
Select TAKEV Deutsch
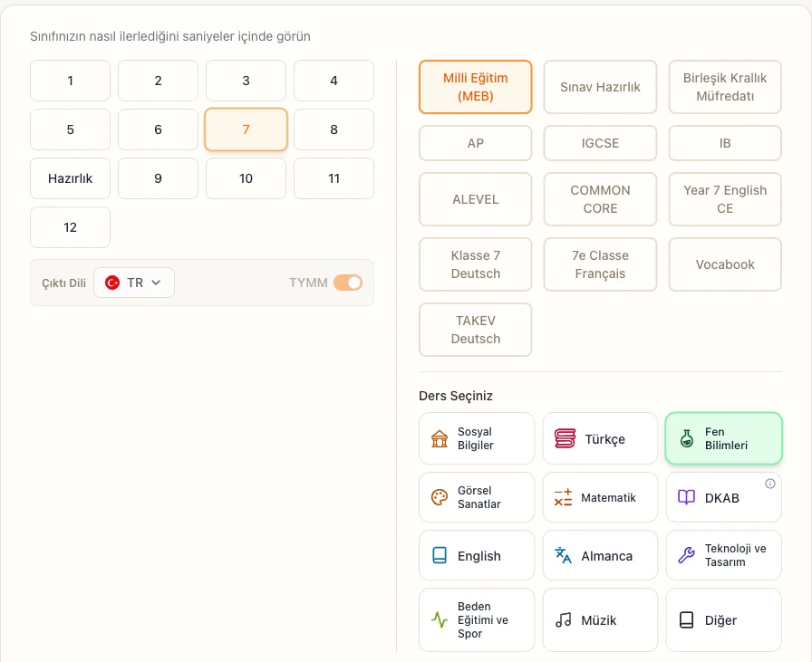[x=476, y=330]
